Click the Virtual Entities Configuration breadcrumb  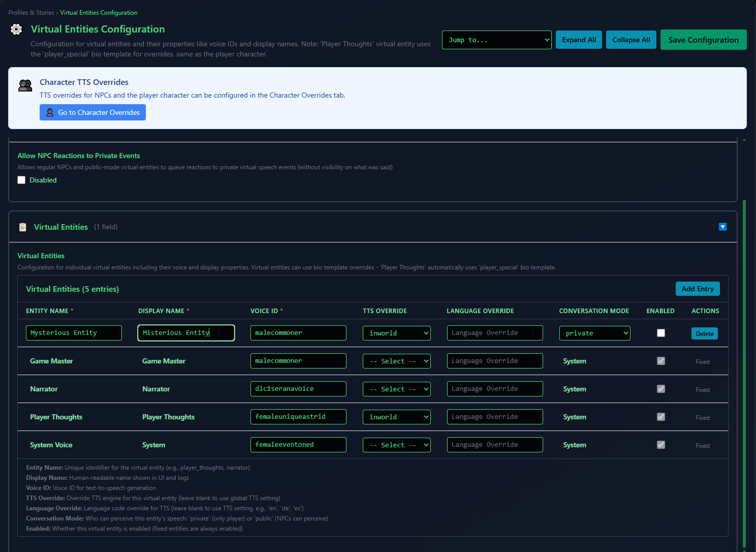tap(99, 13)
